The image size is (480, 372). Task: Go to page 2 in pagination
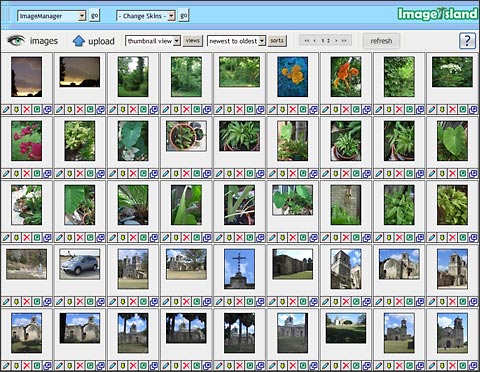point(329,41)
